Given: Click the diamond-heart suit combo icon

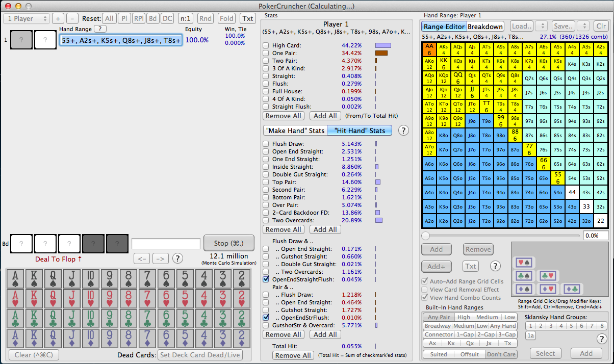Looking at the screenshot, I should [x=549, y=289].
